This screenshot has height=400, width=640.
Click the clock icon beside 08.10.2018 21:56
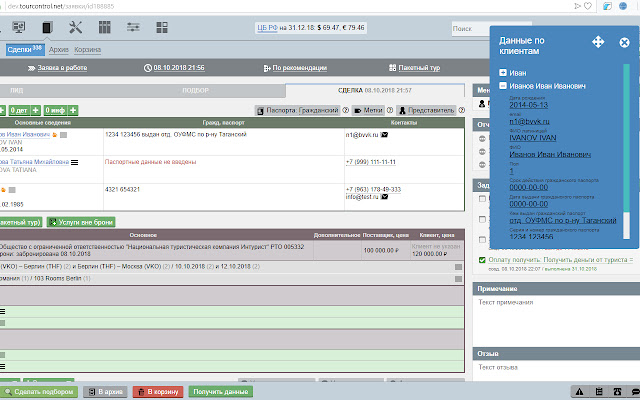pyautogui.click(x=148, y=68)
